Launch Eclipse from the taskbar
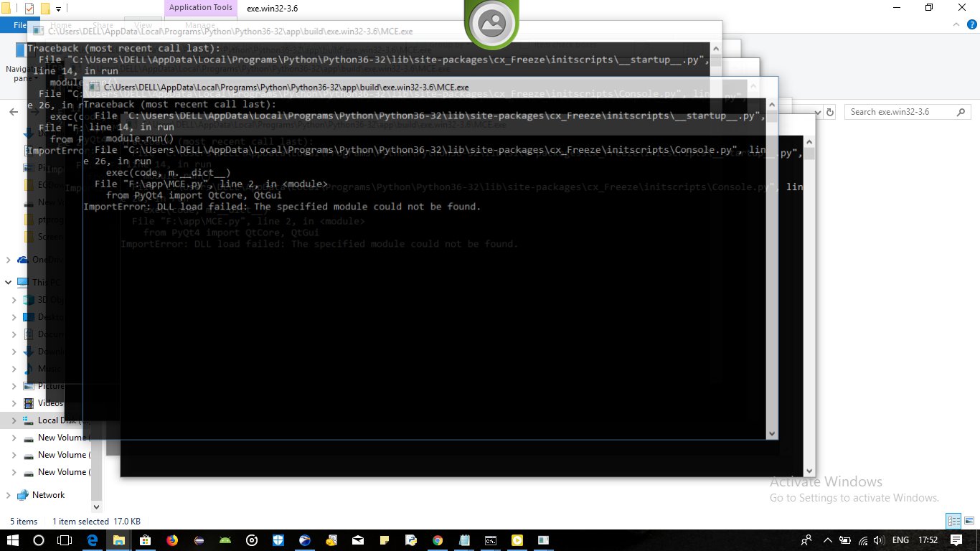 199,540
